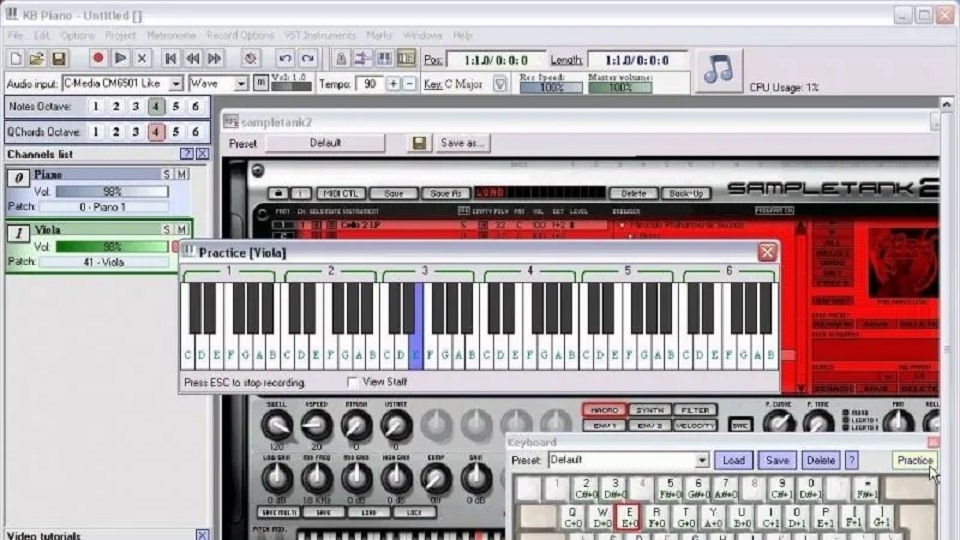This screenshot has height=540, width=960.
Task: Mute the Viola channel
Action: [182, 230]
